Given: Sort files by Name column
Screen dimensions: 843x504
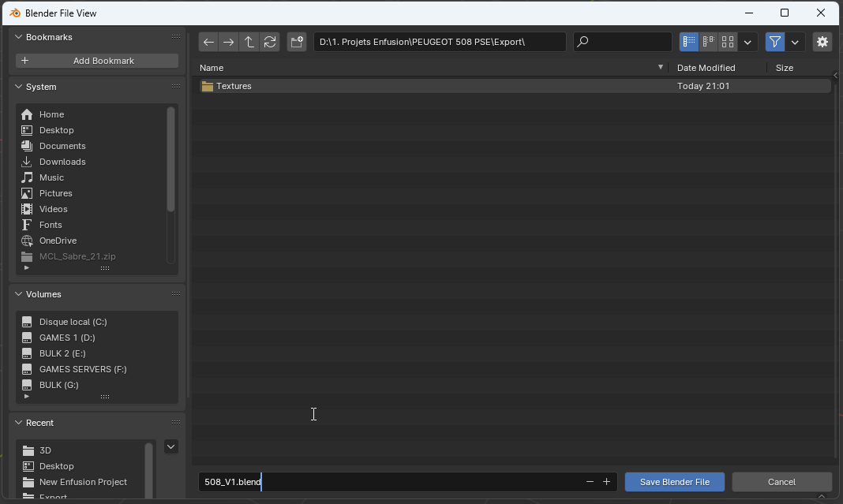Looking at the screenshot, I should 431,68.
